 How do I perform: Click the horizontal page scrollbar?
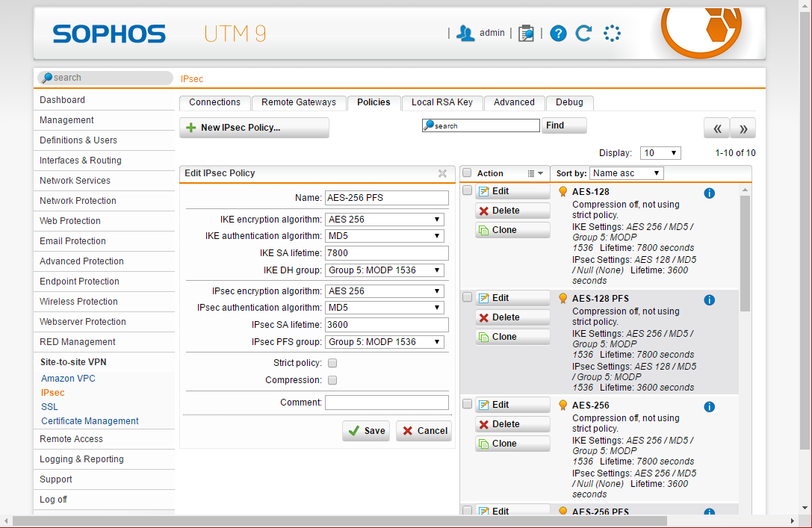tap(340, 521)
